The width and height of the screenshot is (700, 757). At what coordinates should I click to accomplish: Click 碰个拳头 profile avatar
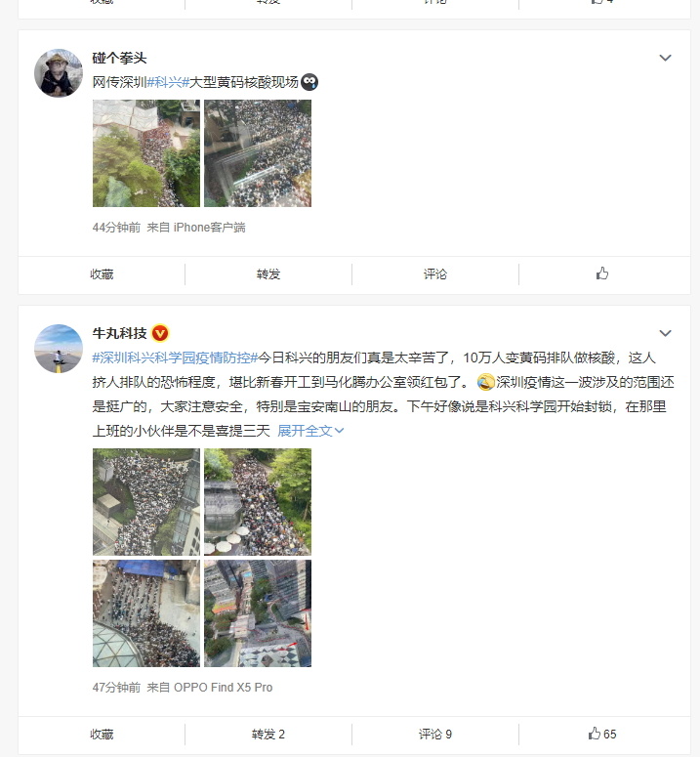[59, 73]
